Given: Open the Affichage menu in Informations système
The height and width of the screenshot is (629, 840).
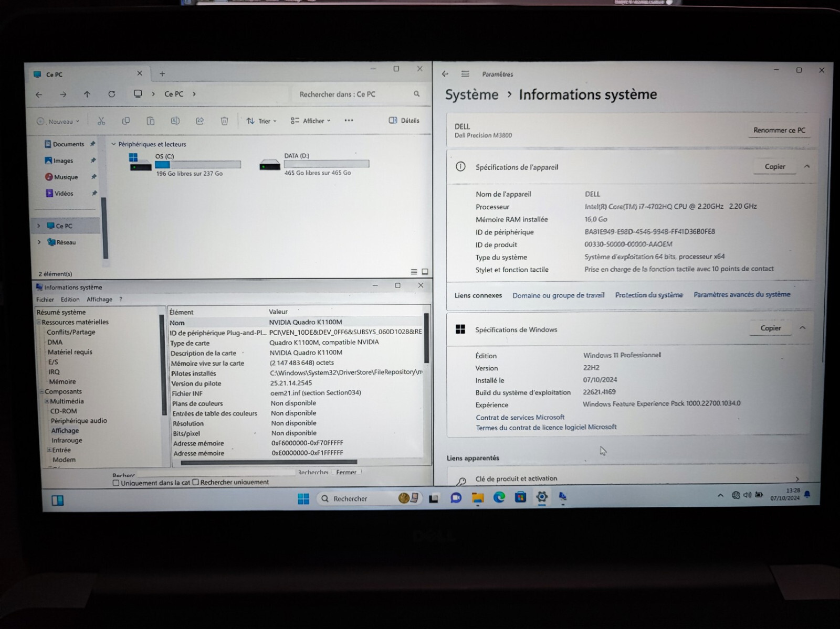Looking at the screenshot, I should 99,300.
